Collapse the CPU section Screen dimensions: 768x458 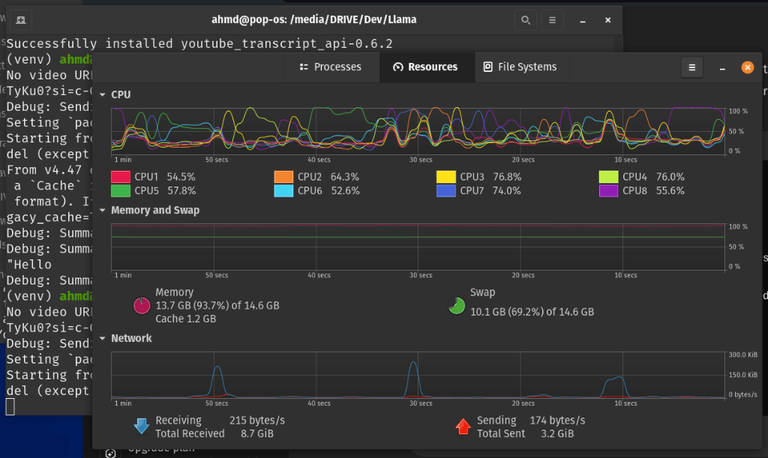pos(102,95)
